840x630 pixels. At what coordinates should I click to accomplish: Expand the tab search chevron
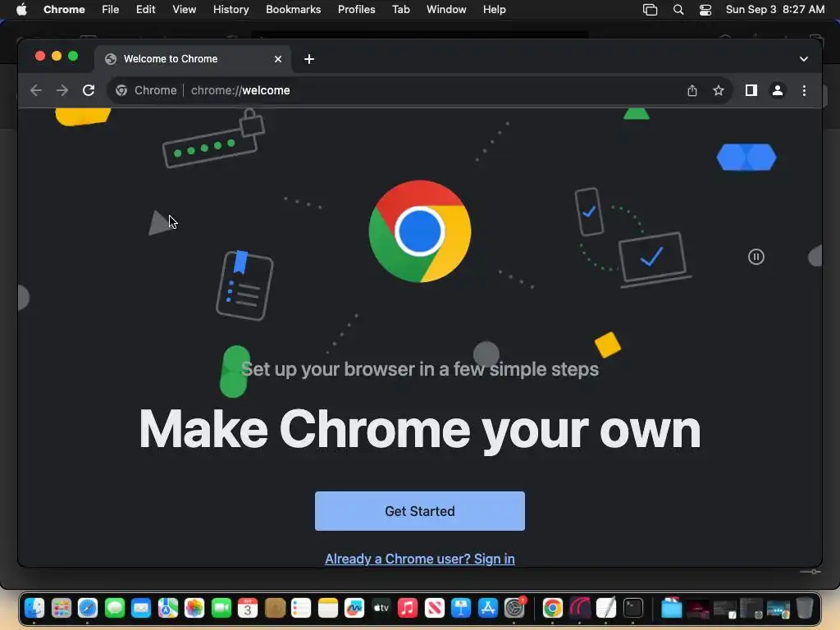pyautogui.click(x=804, y=59)
